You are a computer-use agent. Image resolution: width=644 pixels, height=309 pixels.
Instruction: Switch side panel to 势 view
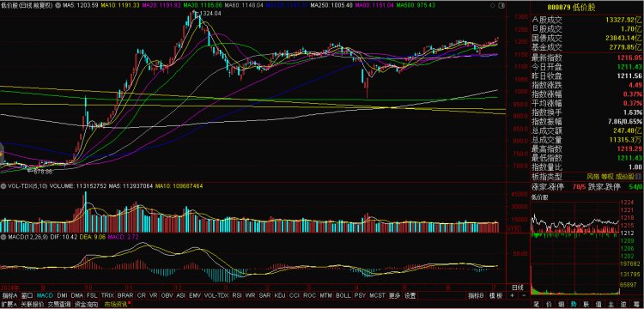[574, 305]
